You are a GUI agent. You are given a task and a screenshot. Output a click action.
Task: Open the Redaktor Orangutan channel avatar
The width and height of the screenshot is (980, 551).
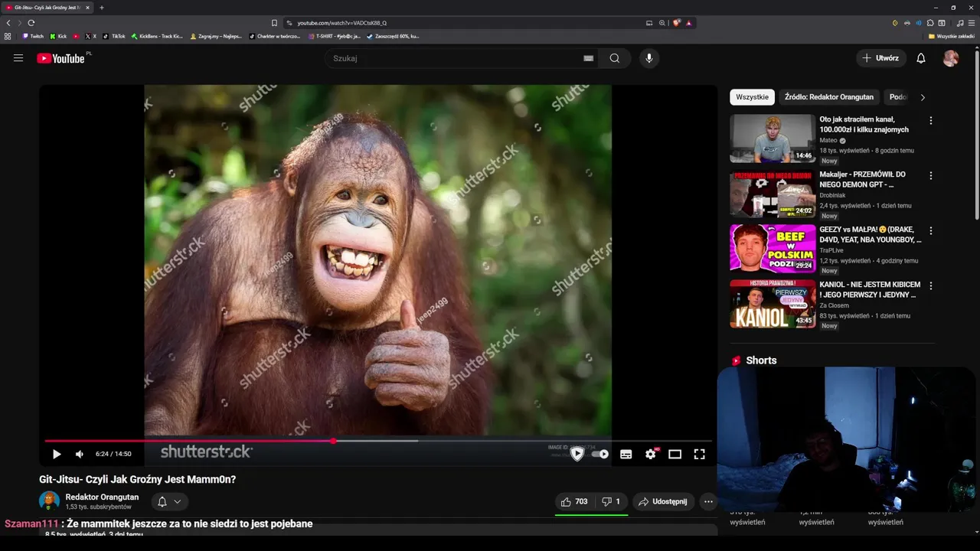click(x=49, y=502)
